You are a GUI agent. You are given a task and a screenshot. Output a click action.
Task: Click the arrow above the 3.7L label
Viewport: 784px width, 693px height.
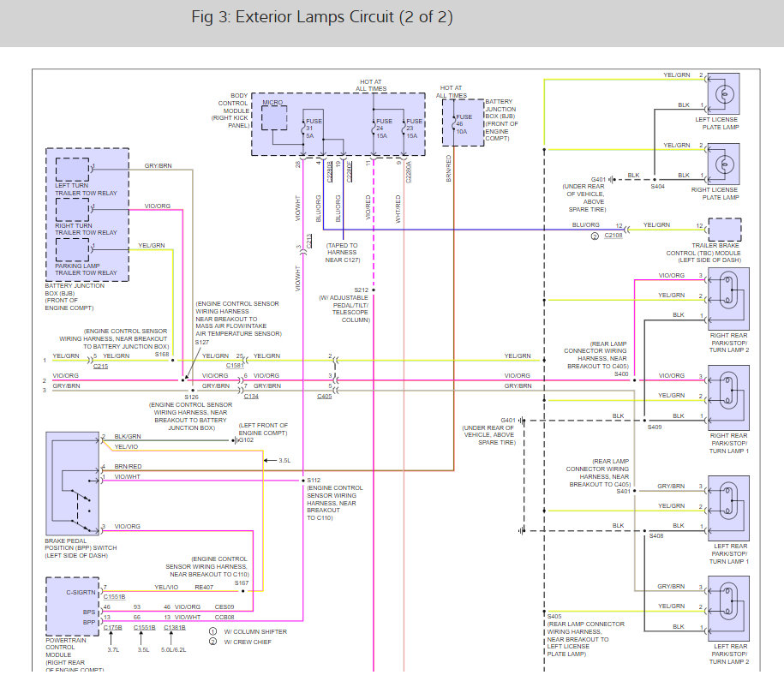(x=111, y=638)
